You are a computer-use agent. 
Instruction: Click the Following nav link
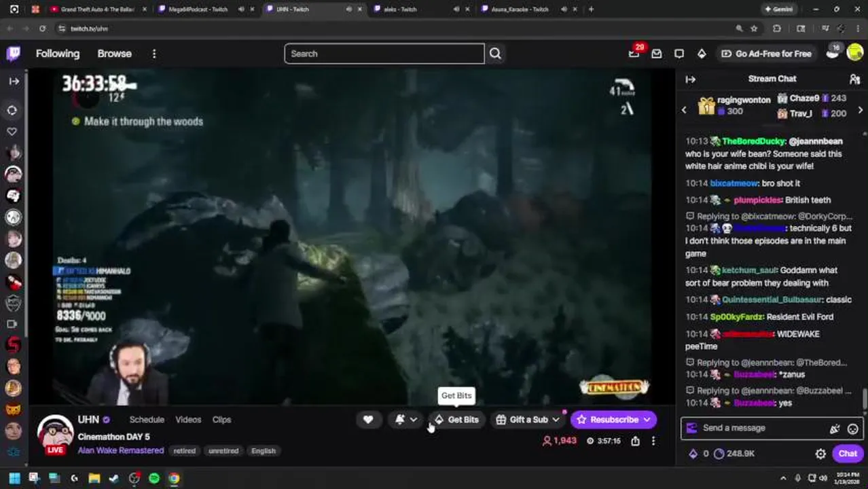click(x=58, y=54)
